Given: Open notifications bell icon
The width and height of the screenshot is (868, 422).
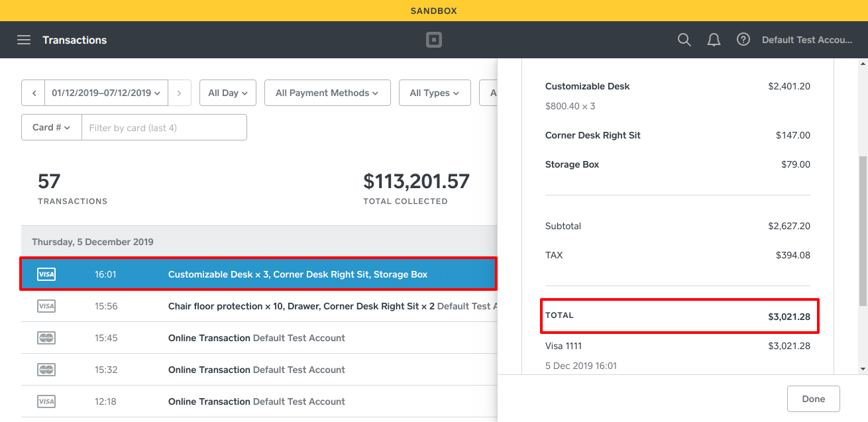Looking at the screenshot, I should click(714, 40).
